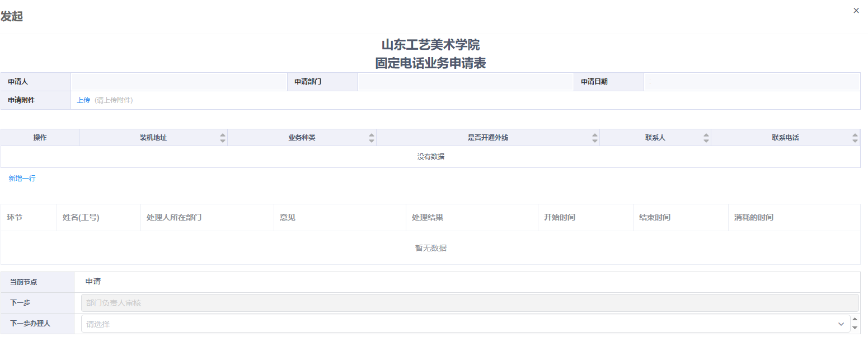Click 新增一行 to add a row

(x=22, y=178)
